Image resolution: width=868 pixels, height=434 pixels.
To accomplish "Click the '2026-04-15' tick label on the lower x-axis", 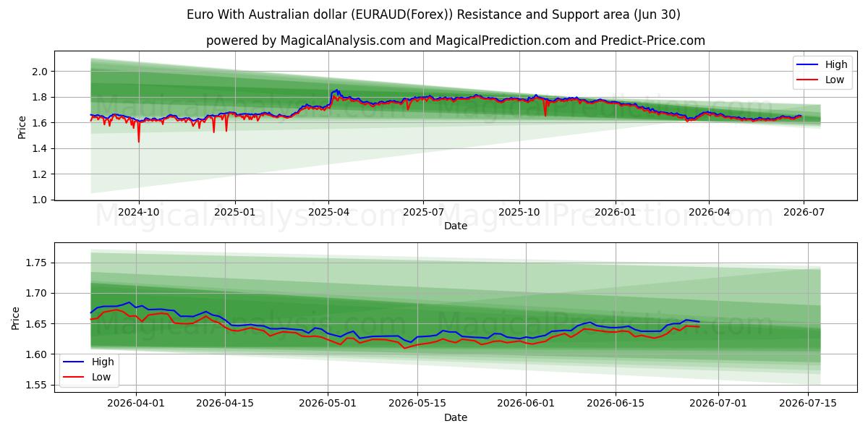I will [x=224, y=404].
